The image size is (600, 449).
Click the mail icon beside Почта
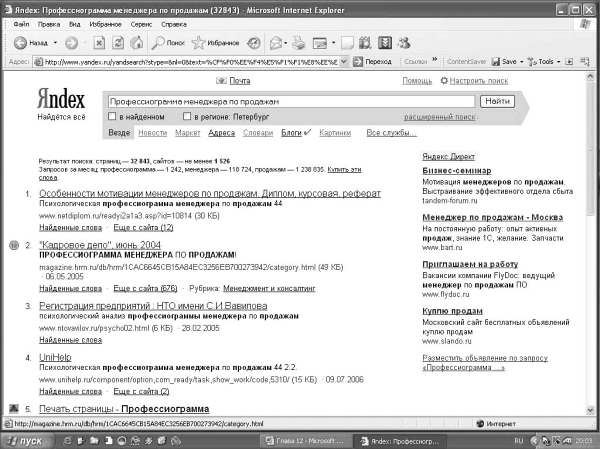221,81
